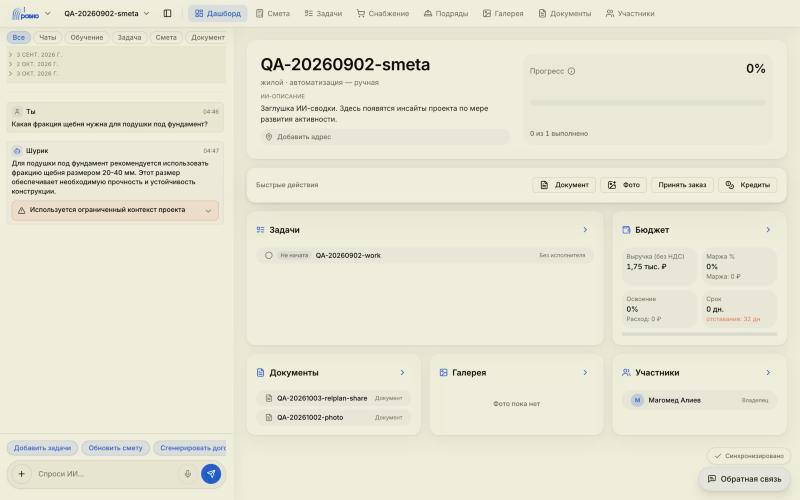Screen dimensions: 800x500
Task: Select the Все chat filter chip
Action: [18, 37]
